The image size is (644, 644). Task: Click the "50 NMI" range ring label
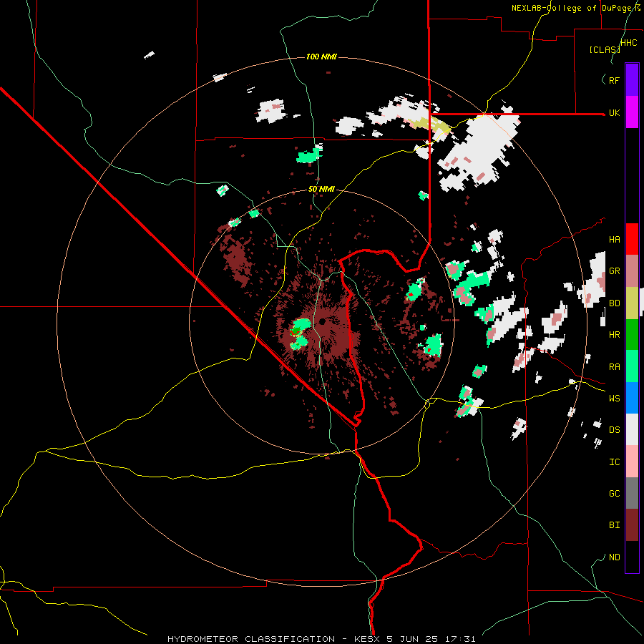coord(321,189)
